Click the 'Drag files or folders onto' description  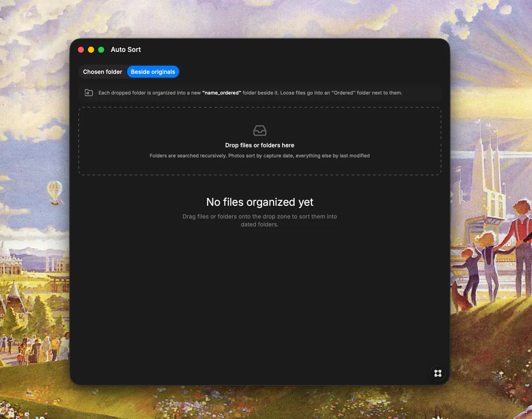pos(260,220)
